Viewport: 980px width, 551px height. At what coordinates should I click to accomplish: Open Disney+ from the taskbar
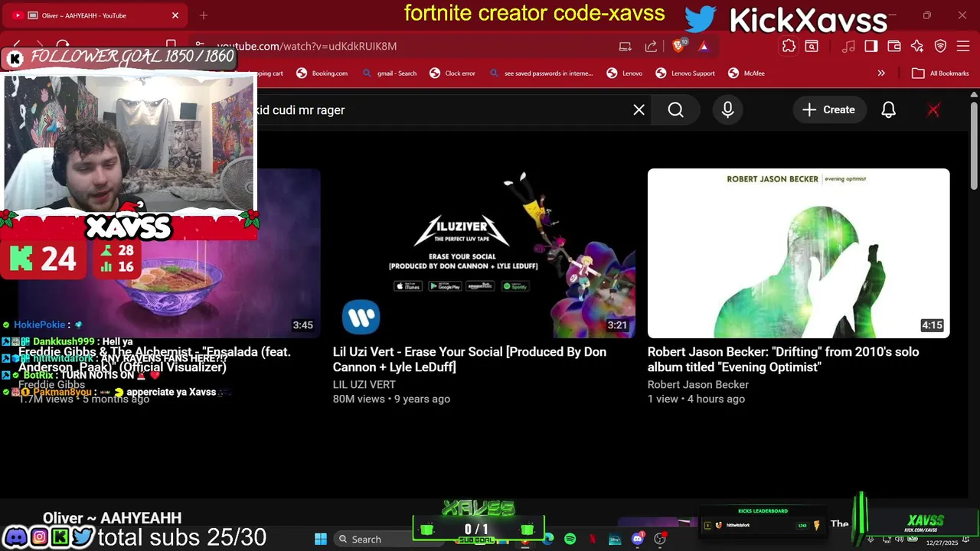point(615,539)
